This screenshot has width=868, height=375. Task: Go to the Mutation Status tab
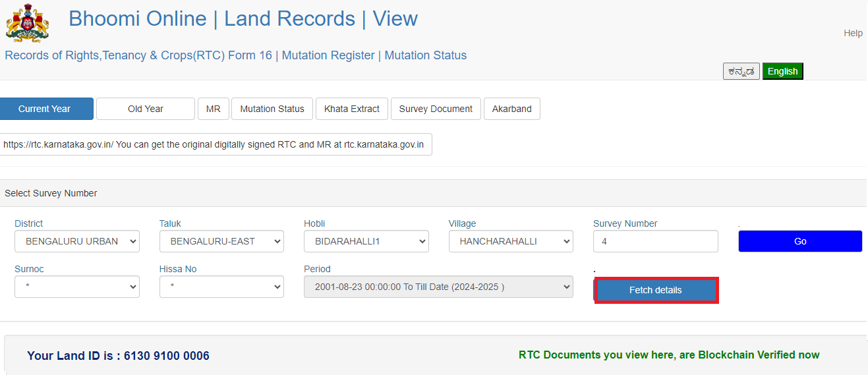coord(272,109)
